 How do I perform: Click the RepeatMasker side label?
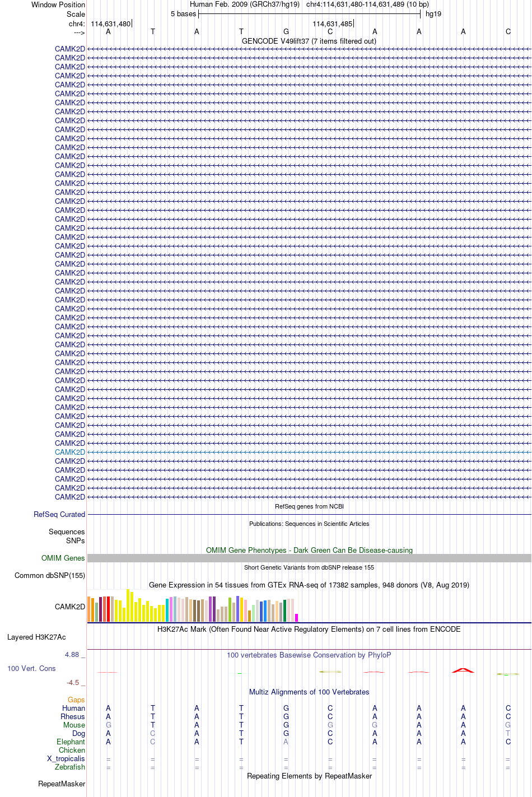[x=62, y=784]
